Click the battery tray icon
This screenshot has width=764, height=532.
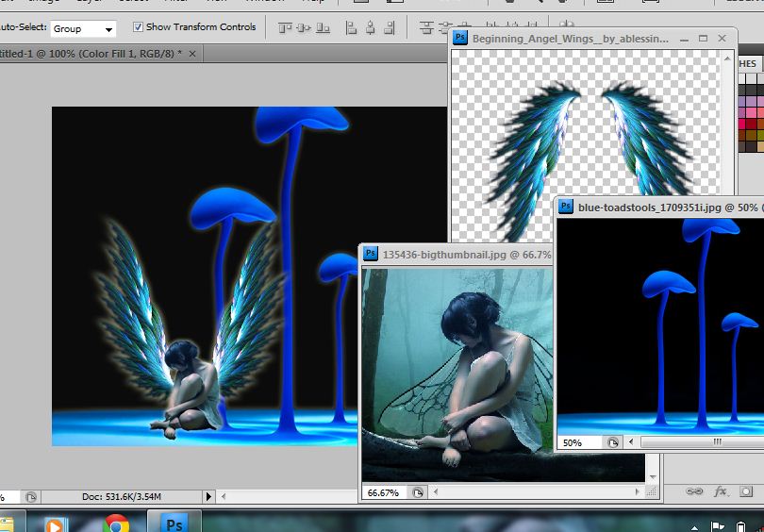(741, 526)
